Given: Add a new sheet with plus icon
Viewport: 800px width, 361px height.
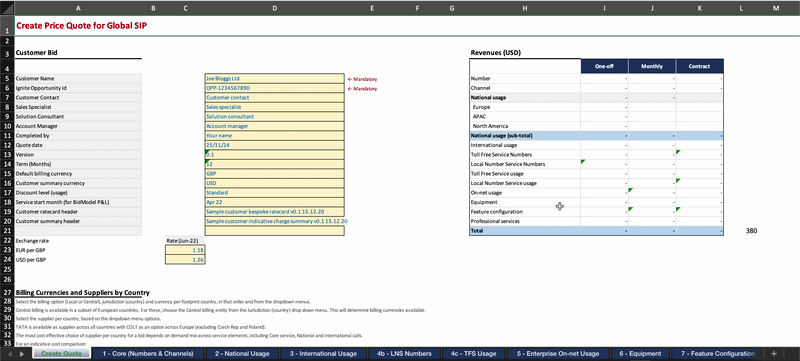Looking at the screenshot, I should (774, 353).
